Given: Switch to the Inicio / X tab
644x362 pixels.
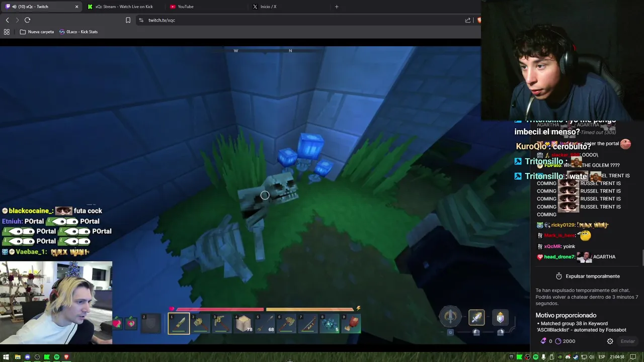Looking at the screenshot, I should [289, 7].
